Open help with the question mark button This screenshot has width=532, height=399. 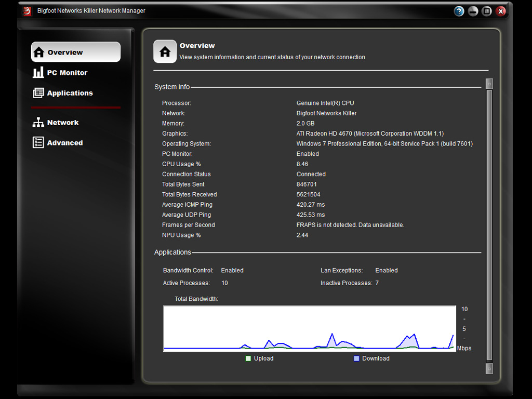pos(459,11)
